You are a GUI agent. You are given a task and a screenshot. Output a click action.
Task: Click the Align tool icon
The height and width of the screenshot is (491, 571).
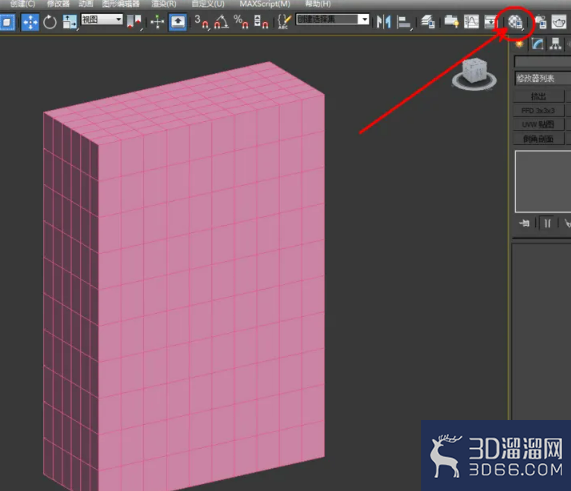click(x=403, y=22)
